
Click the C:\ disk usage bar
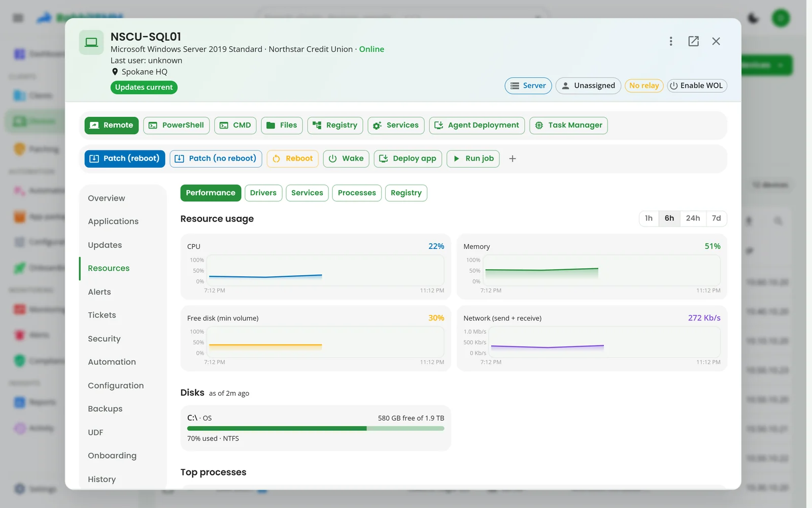[x=316, y=428]
